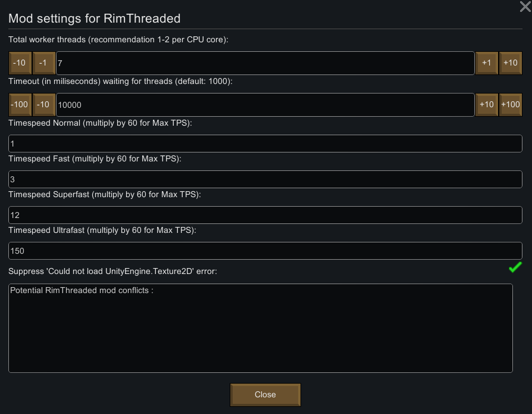Raise thread timeout by 10 milliseconds
Image resolution: width=532 pixels, height=414 pixels.
(487, 105)
